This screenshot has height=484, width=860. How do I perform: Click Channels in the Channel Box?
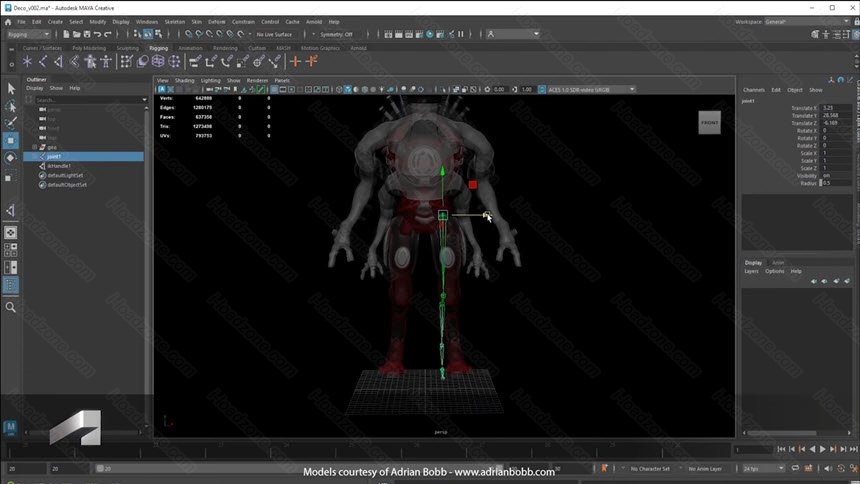click(x=754, y=90)
